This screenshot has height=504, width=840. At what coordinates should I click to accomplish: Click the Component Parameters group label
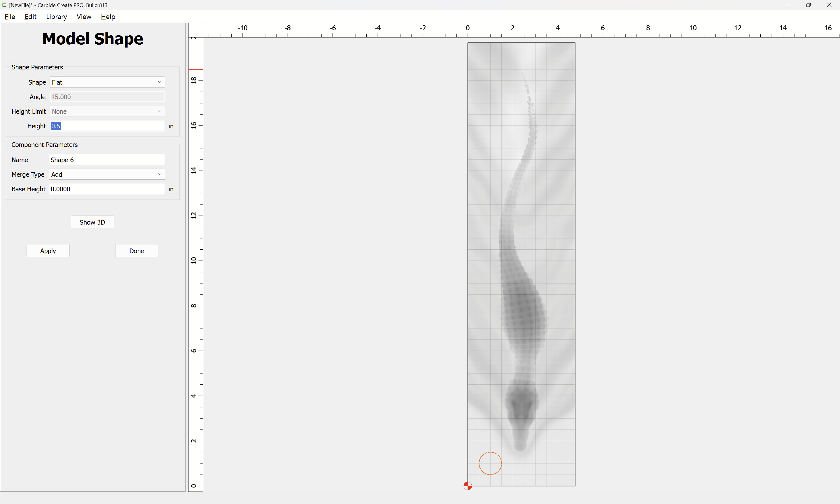pos(44,145)
